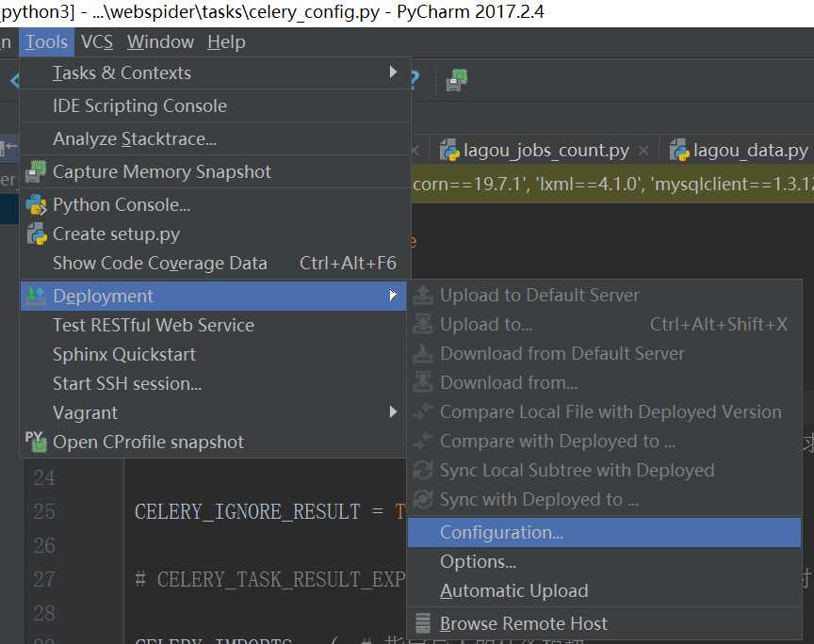This screenshot has width=814, height=644.
Task: Click the Sync Local Subtree icon
Action: (x=423, y=470)
